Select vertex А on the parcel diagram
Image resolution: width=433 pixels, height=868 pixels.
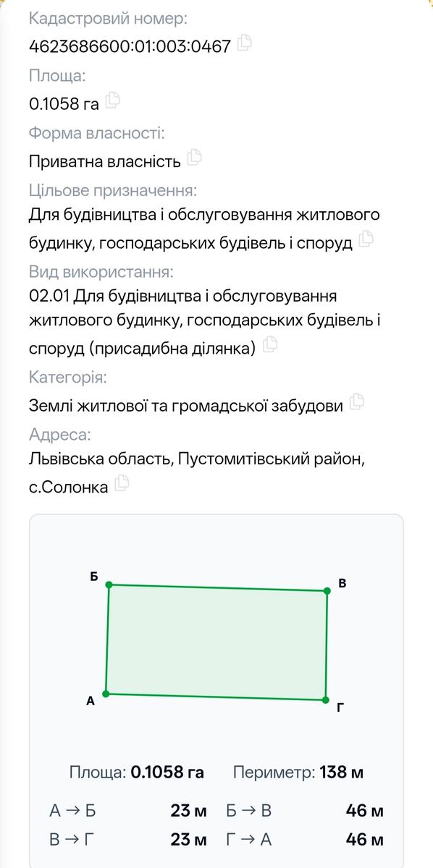coord(106,694)
